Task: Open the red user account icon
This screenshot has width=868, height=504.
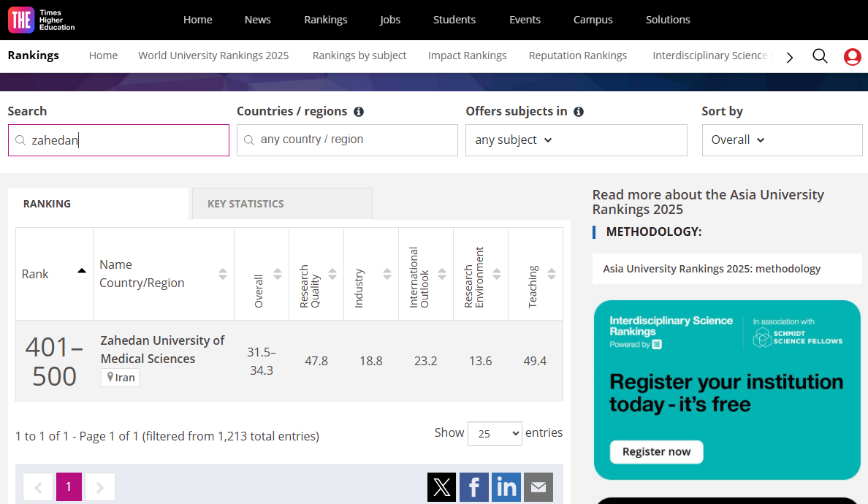Action: (x=853, y=56)
